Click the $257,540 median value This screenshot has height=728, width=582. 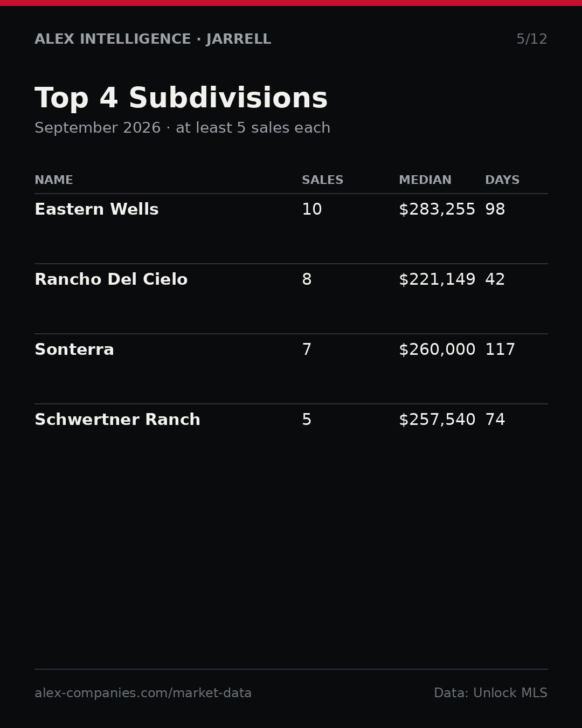[x=437, y=420]
